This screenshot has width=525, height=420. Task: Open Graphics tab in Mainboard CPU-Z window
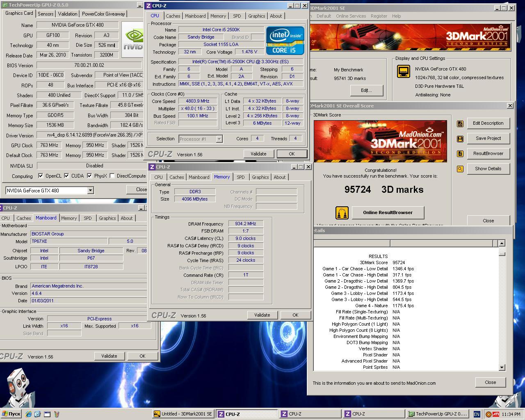(107, 218)
